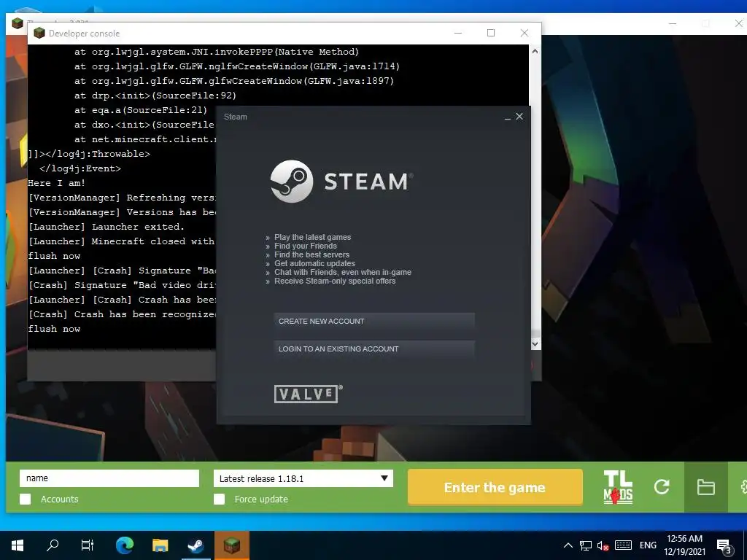Click "Receive Steam-only special offers" text
This screenshot has width=747, height=560.
click(x=335, y=281)
